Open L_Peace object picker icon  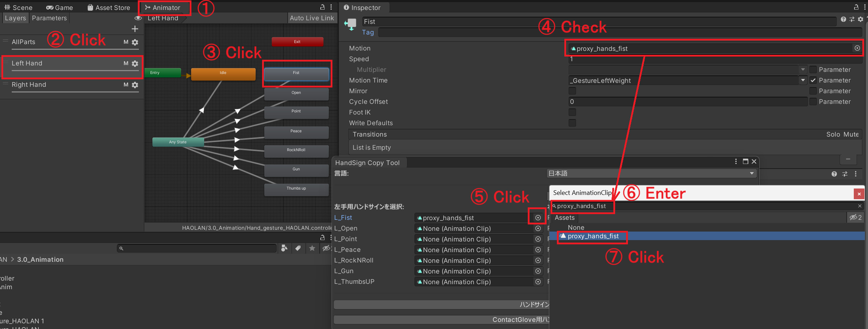pyautogui.click(x=538, y=250)
